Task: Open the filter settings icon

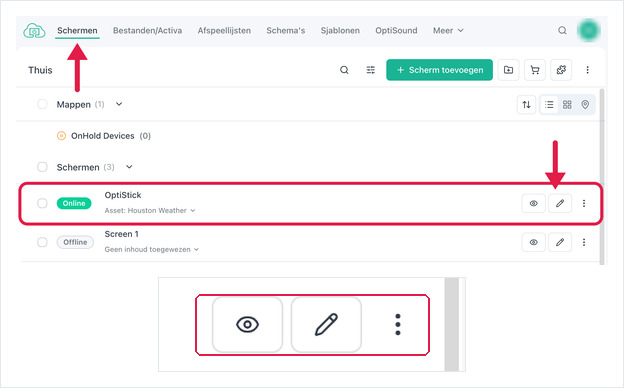Action: tap(370, 70)
